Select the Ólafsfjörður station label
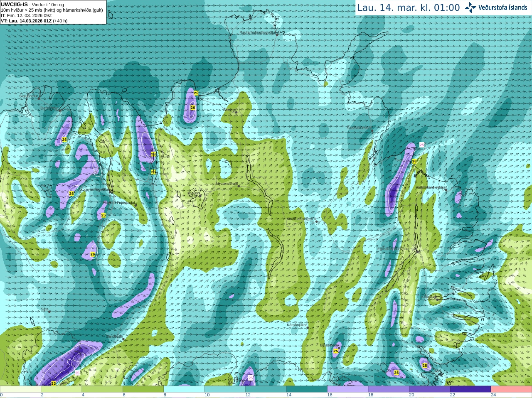The height and width of the screenshot is (398, 532). pos(49,108)
